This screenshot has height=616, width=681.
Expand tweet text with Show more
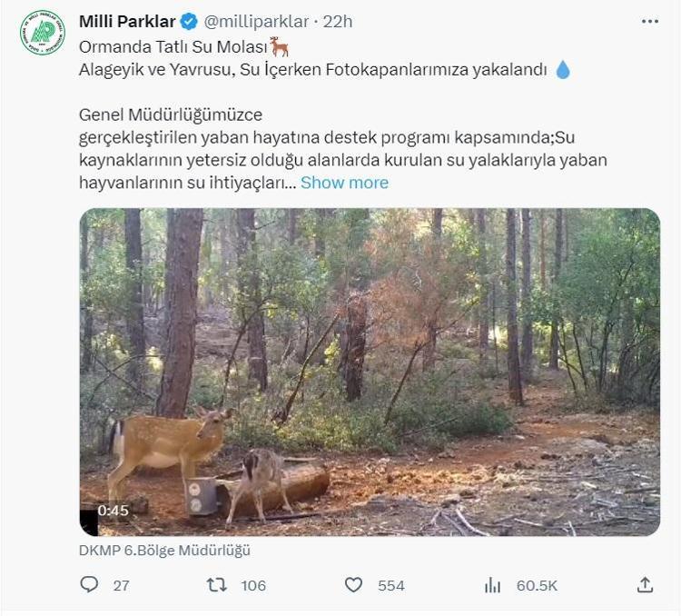(x=344, y=183)
